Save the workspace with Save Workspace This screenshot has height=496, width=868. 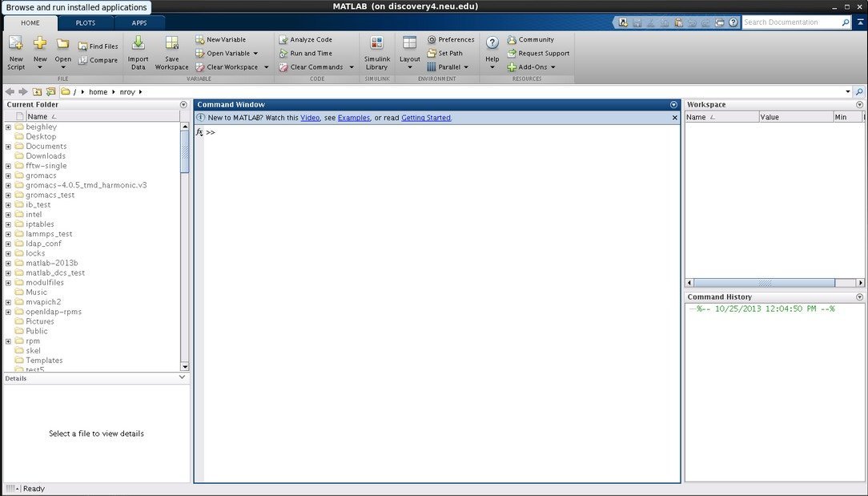[171, 53]
